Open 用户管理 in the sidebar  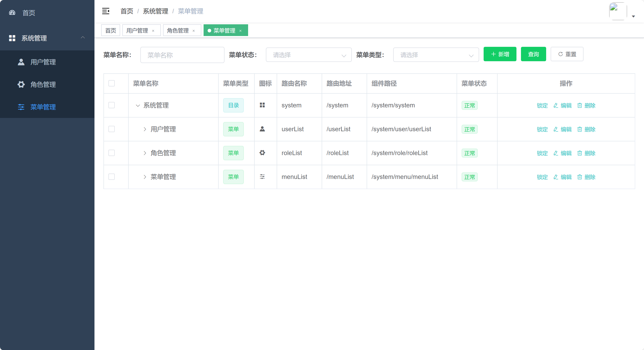pos(47,62)
